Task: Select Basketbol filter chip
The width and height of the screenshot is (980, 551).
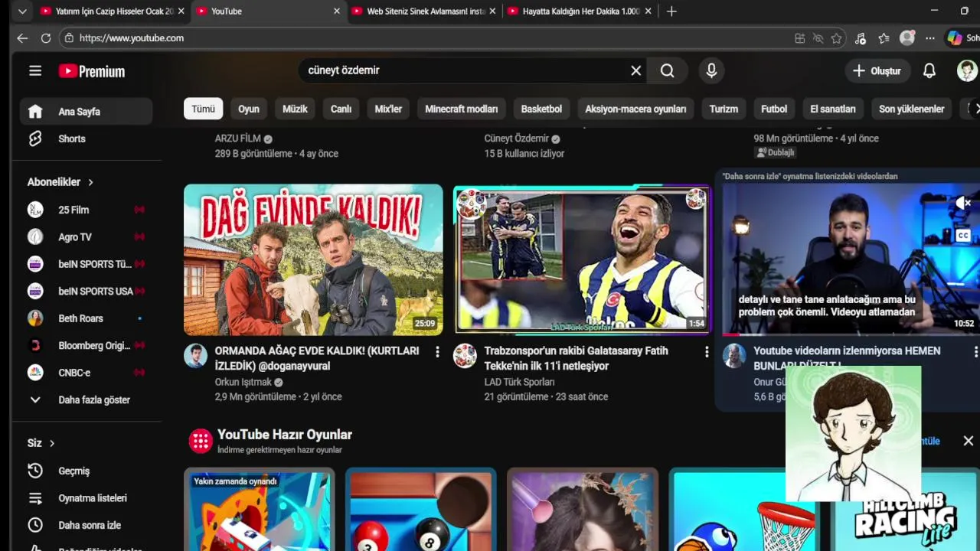Action: pos(541,109)
